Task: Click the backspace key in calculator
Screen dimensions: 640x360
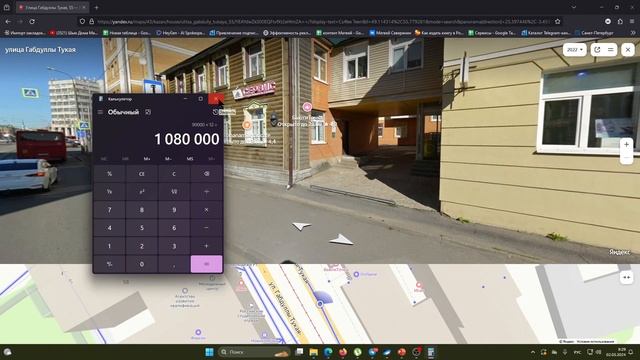Action: tap(207, 173)
